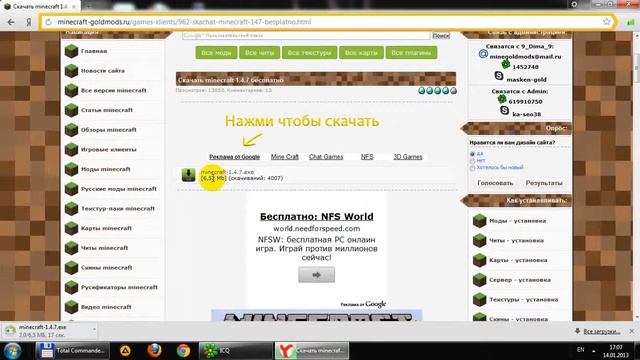Open 'Русские моды minecraft' in the sidebar

pyautogui.click(x=119, y=189)
